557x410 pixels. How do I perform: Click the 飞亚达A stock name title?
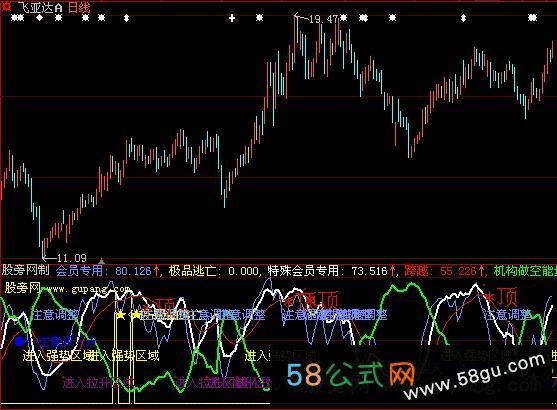[40, 7]
